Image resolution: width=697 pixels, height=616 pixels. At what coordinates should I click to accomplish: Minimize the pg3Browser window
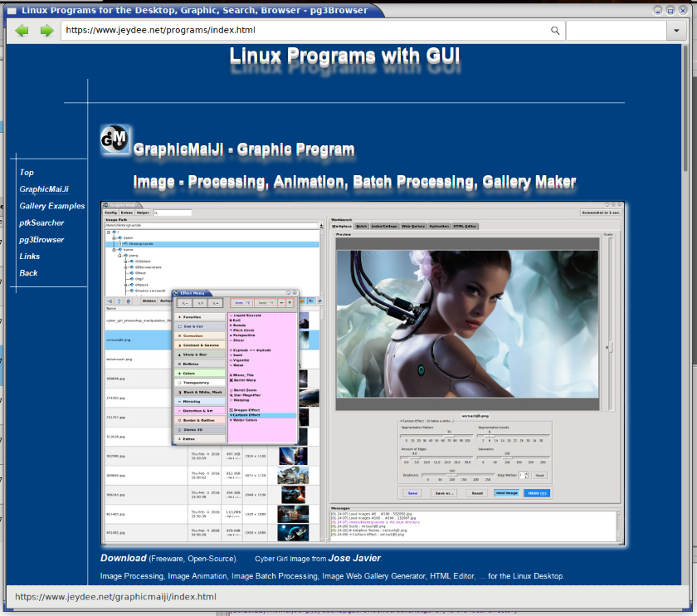[658, 10]
